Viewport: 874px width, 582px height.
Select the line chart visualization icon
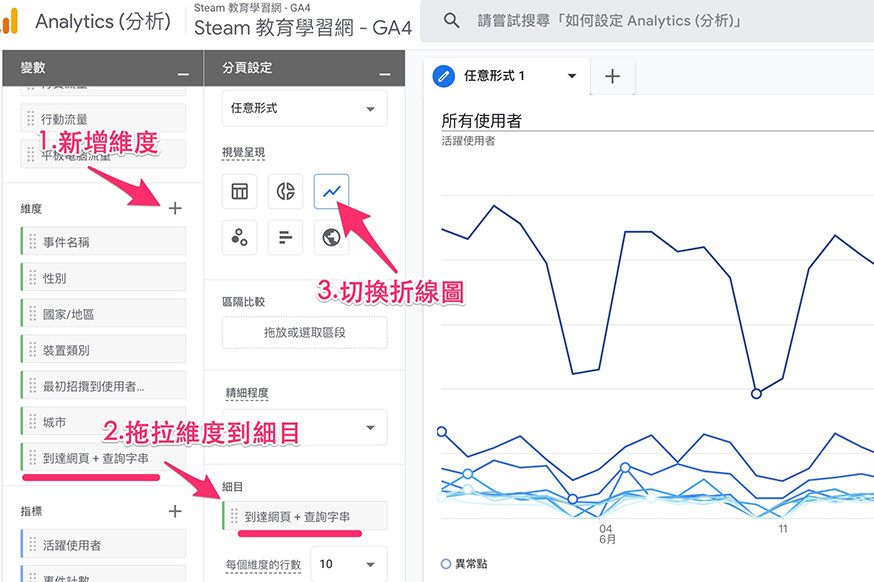coord(331,191)
